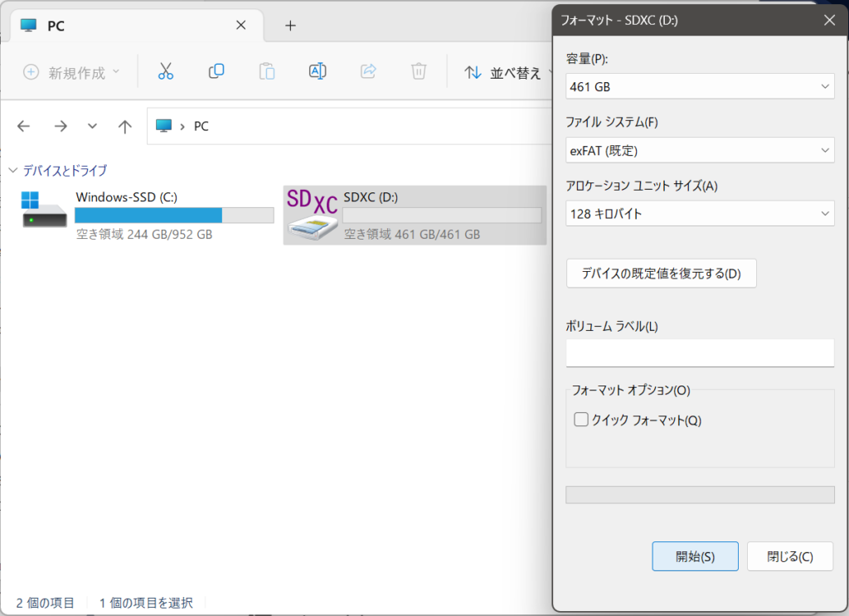Click the Rename icon in toolbar
Viewport: 849px width, 616px height.
pyautogui.click(x=318, y=71)
